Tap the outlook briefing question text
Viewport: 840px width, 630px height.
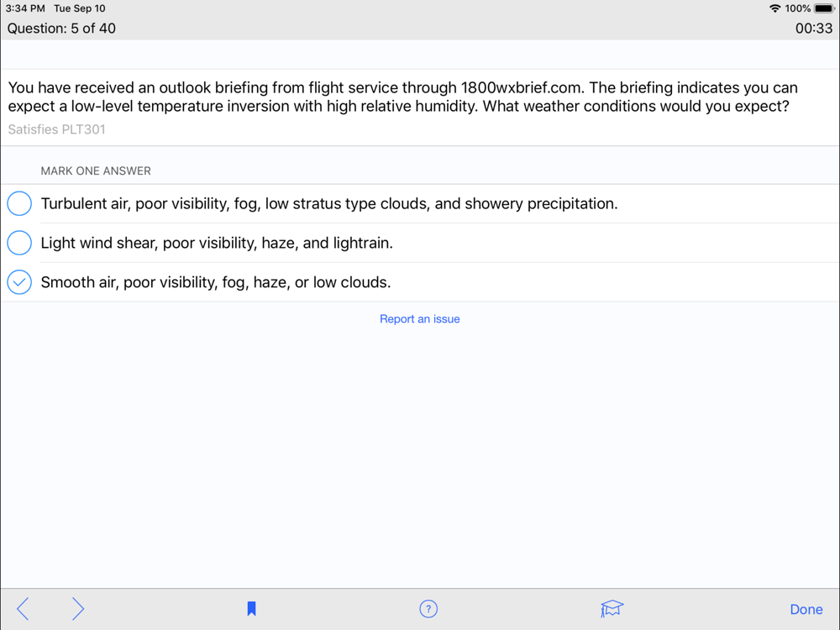pos(403,97)
